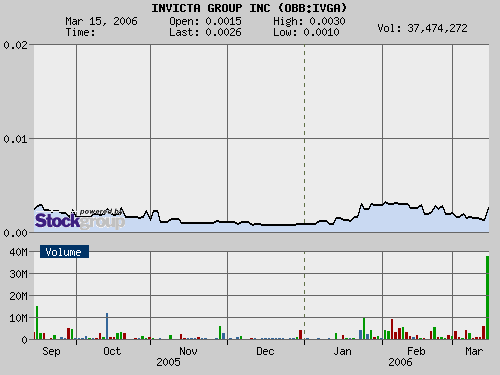The image size is (500, 375).
Task: Click the Feb month label
Action: tap(416, 351)
